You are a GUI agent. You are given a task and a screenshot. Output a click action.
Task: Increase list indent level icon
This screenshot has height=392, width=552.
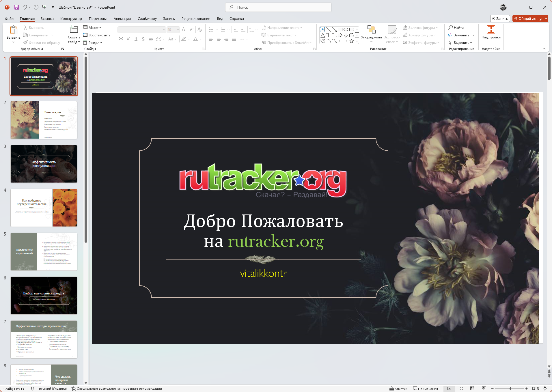tap(243, 29)
